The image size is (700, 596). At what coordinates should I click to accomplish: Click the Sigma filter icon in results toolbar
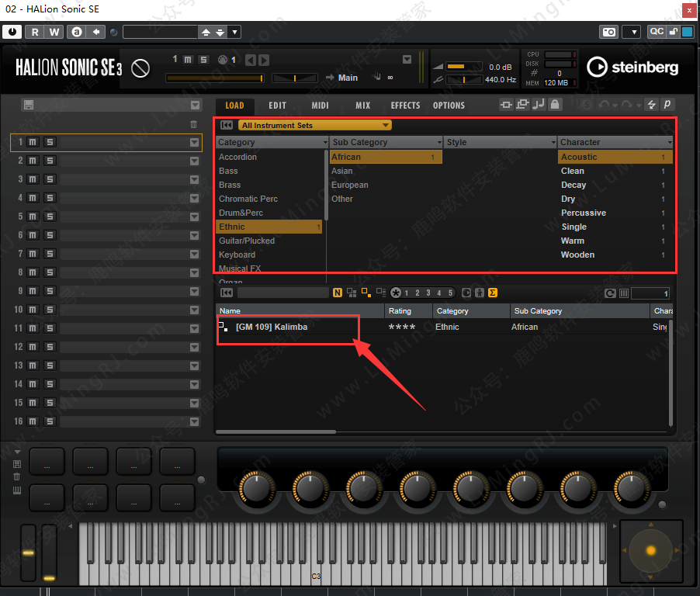493,293
